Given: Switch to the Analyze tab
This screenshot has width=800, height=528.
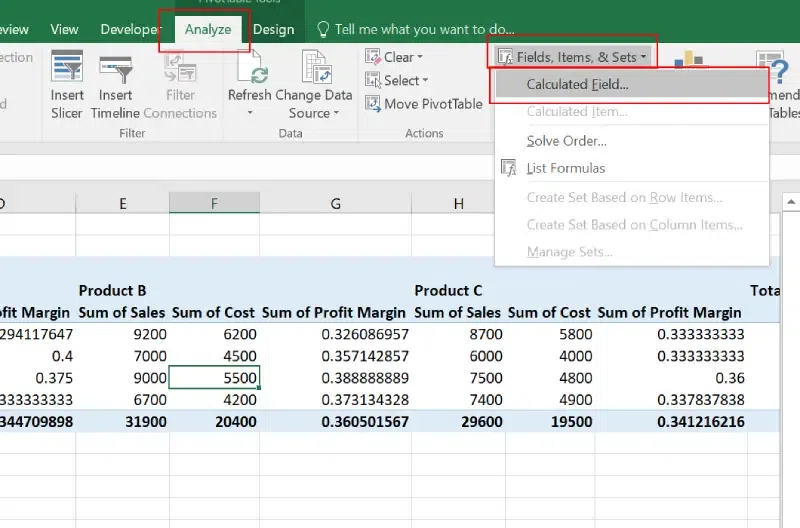Looking at the screenshot, I should coord(208,29).
